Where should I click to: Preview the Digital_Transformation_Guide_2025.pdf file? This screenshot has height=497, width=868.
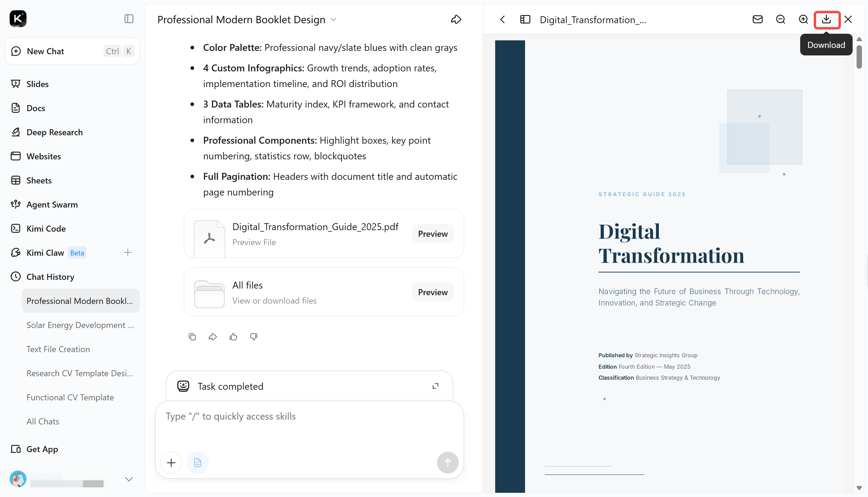(432, 233)
